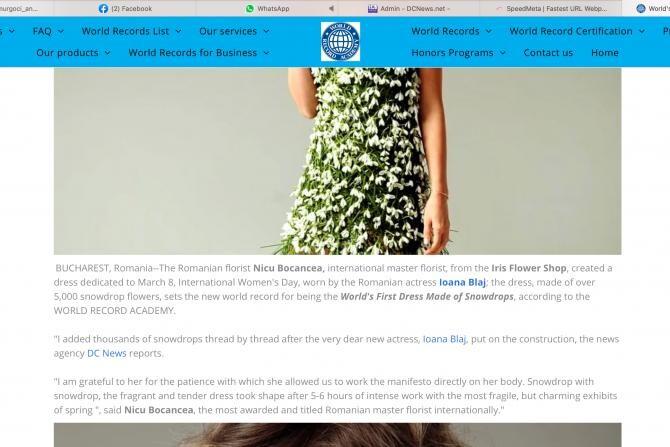Expand the World Records List dropdown
This screenshot has width=670, height=447.
[131, 31]
